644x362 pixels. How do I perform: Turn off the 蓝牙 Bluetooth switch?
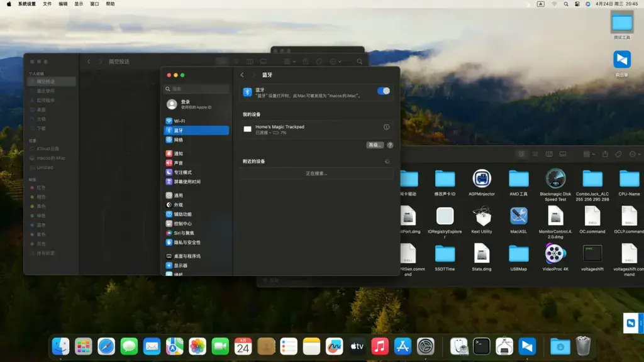[x=383, y=91]
